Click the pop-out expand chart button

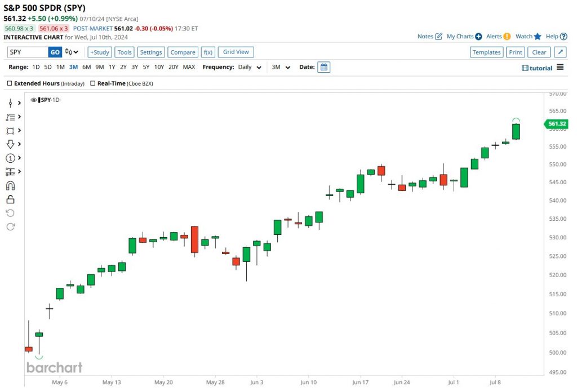pyautogui.click(x=560, y=52)
